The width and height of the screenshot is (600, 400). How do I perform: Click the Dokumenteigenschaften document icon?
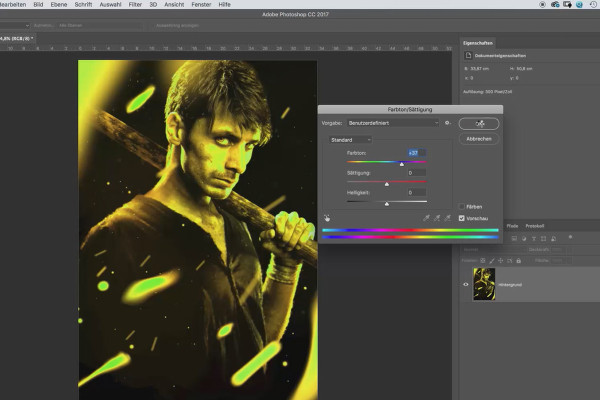point(468,56)
